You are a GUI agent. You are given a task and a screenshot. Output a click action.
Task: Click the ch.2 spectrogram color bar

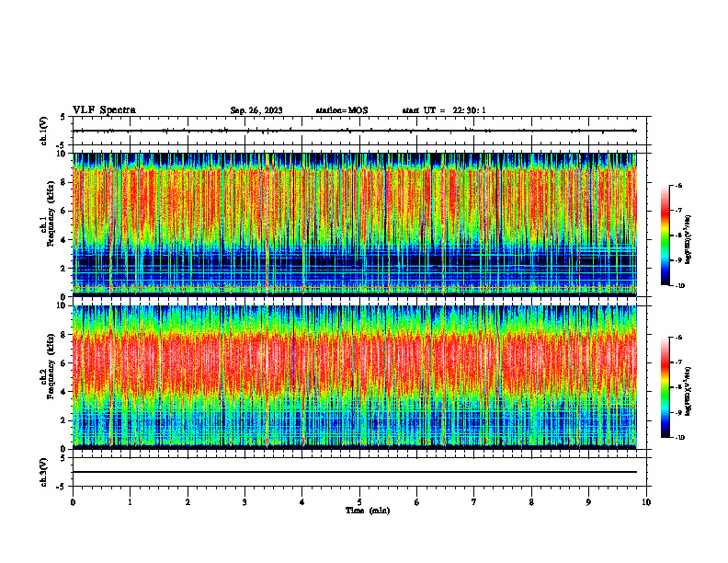[665, 387]
